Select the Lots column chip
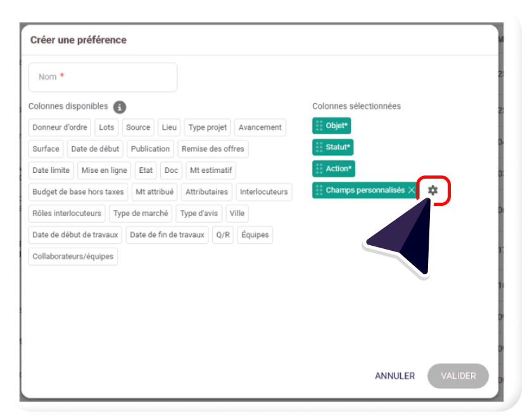The height and width of the screenshot is (420, 530). point(106,127)
